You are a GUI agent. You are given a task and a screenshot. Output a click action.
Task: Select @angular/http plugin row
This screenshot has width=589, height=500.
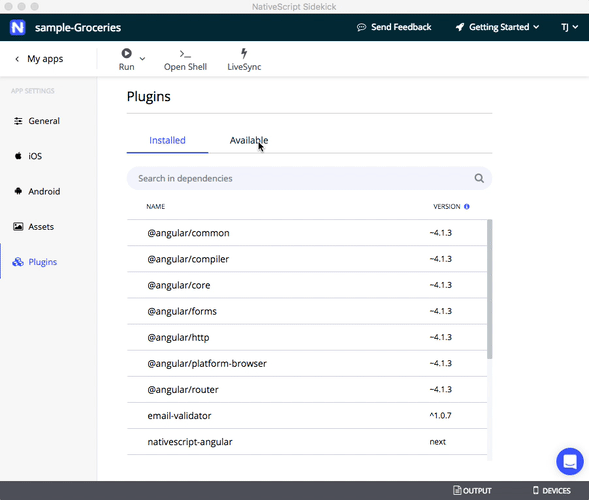307,337
